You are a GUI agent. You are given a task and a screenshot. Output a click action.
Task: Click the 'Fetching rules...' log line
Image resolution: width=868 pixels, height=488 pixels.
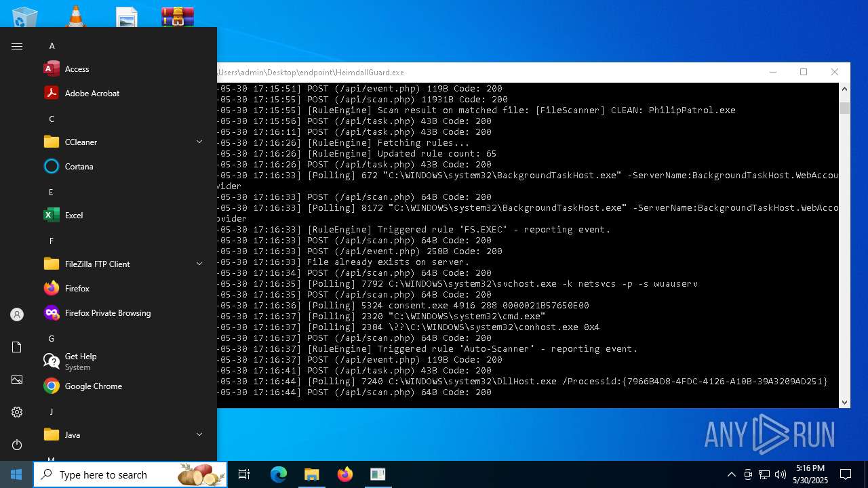pos(344,142)
